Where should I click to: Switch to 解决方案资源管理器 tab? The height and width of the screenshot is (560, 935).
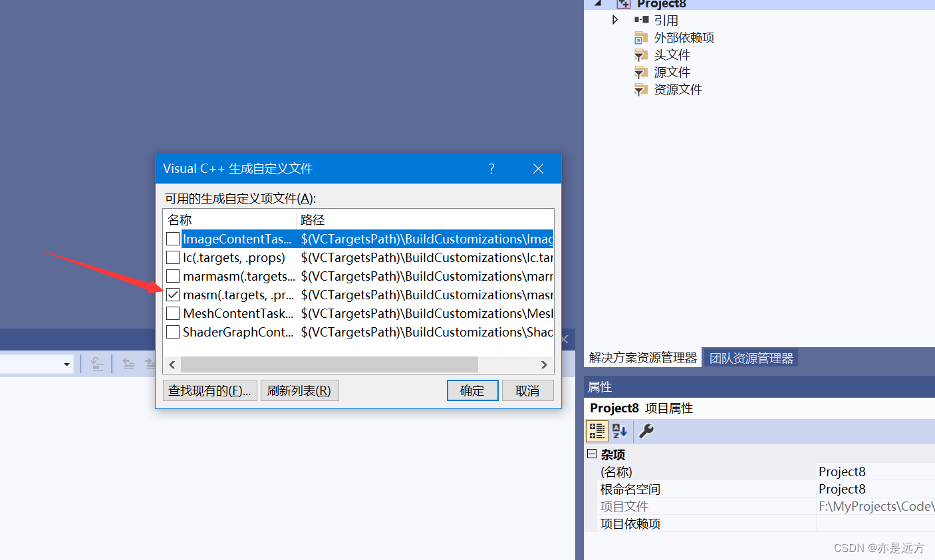point(643,358)
